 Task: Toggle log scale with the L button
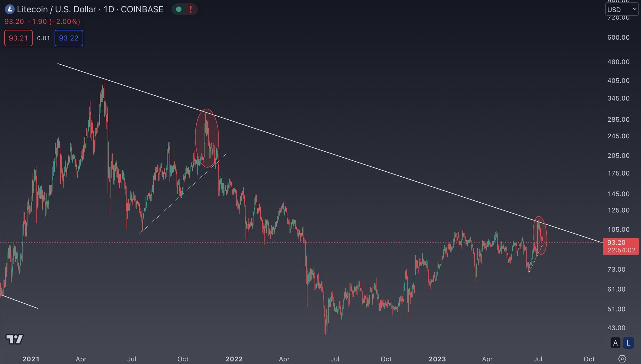tap(628, 343)
